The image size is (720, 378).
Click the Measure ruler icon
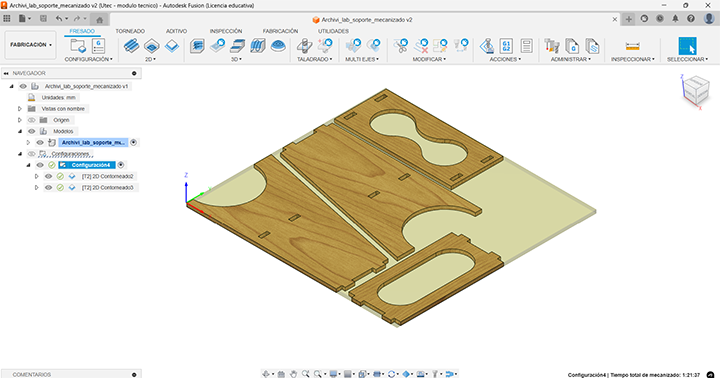pyautogui.click(x=632, y=46)
